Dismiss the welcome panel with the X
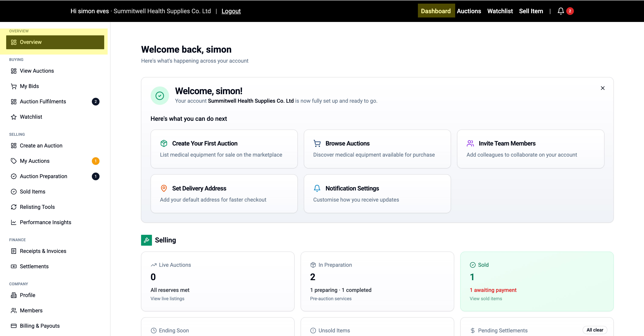 pos(602,88)
